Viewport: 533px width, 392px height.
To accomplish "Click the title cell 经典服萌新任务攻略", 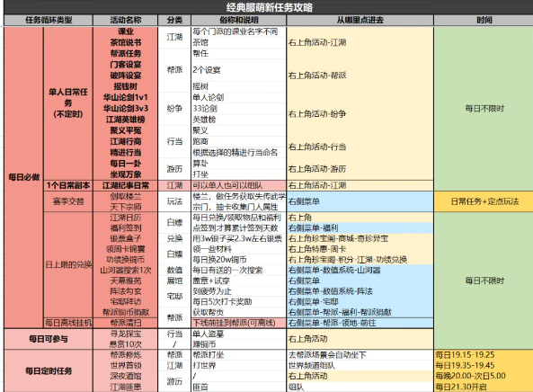I will click(x=269, y=7).
